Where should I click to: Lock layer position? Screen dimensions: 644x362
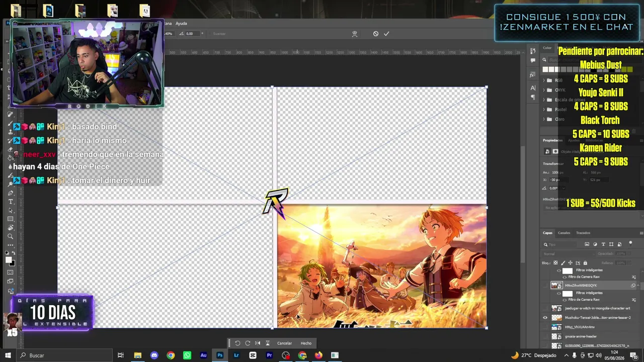[x=570, y=263]
